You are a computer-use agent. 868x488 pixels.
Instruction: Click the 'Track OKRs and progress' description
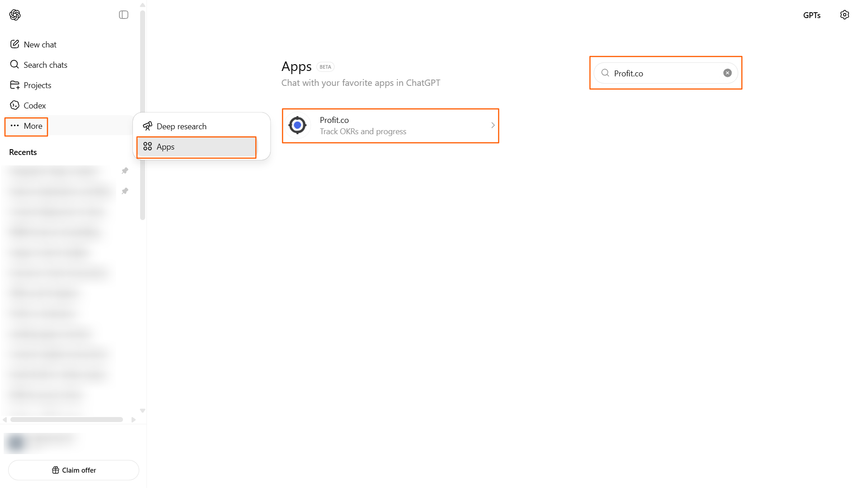point(363,131)
